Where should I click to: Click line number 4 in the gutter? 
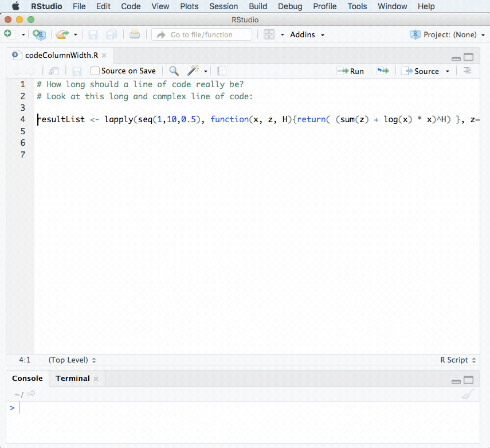pyautogui.click(x=23, y=119)
